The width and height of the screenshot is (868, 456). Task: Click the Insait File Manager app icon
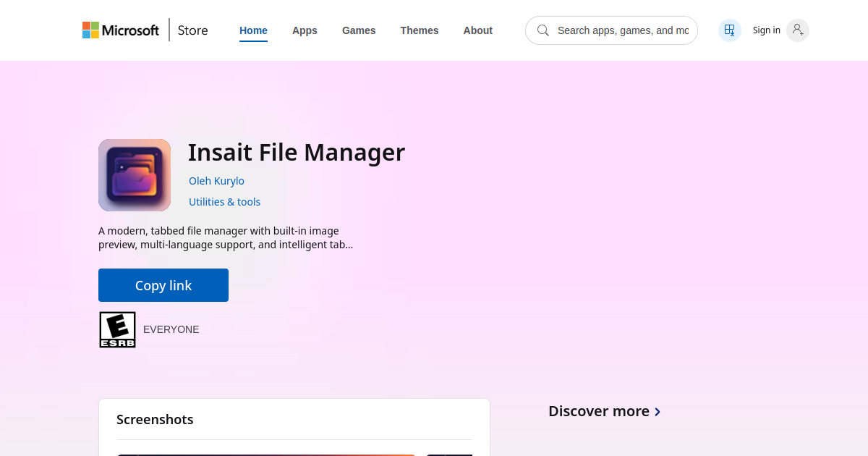(135, 175)
